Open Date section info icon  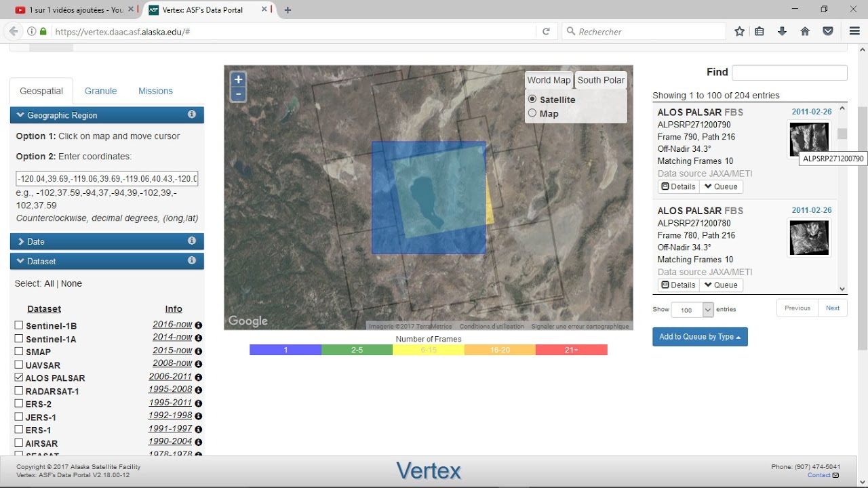point(192,241)
